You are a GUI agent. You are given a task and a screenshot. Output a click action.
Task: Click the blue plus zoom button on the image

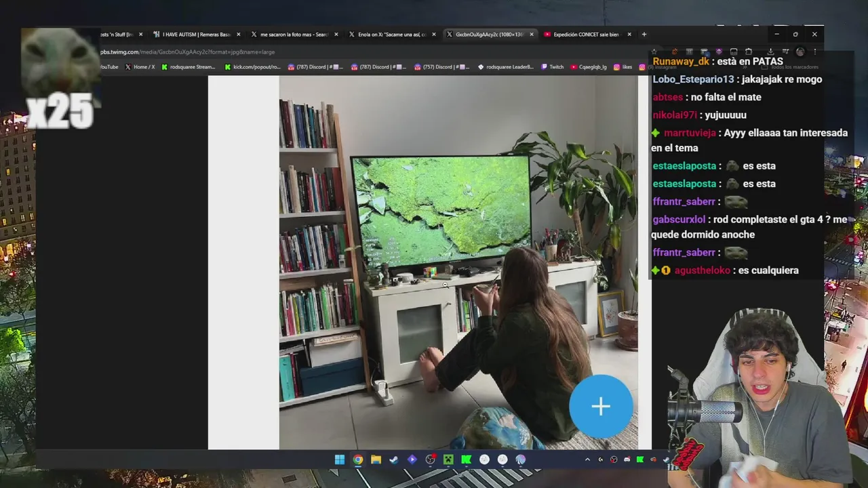point(600,406)
